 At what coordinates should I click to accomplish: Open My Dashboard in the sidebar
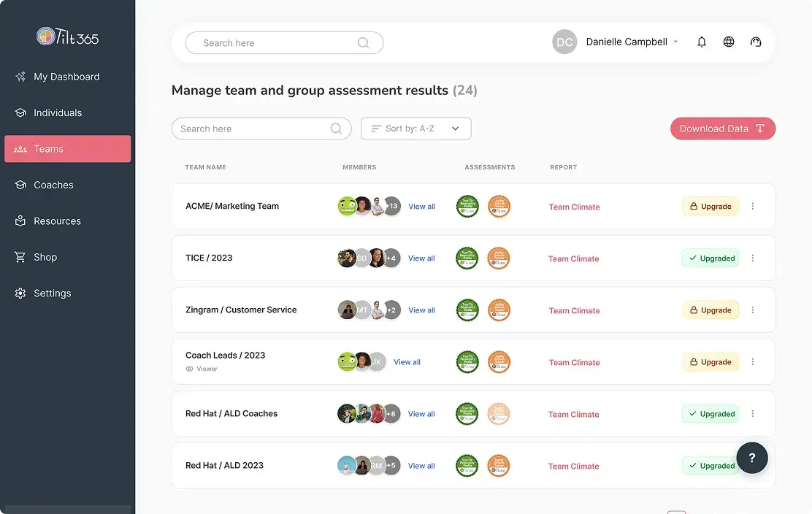tap(67, 77)
